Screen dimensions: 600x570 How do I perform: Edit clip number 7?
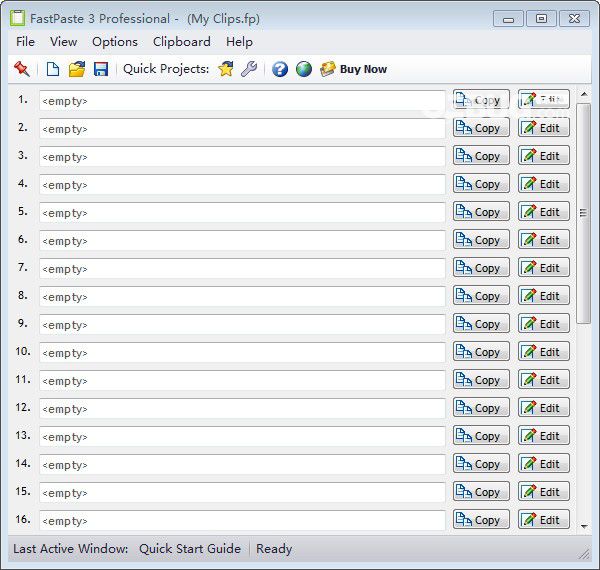pyautogui.click(x=544, y=267)
